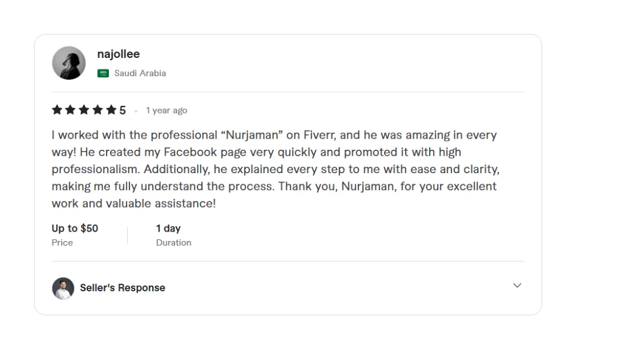644x351 pixels.
Task: Expand Seller's Response with the chevron arrow
Action: [517, 285]
